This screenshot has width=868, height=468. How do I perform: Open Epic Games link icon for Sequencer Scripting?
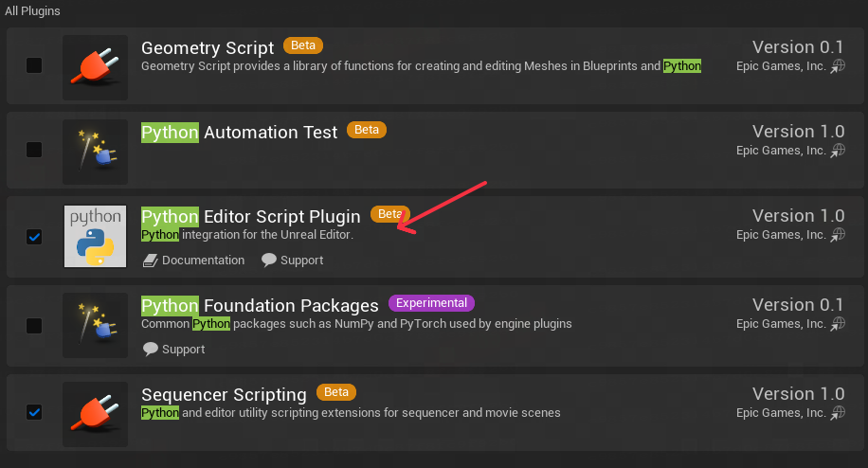point(838,413)
